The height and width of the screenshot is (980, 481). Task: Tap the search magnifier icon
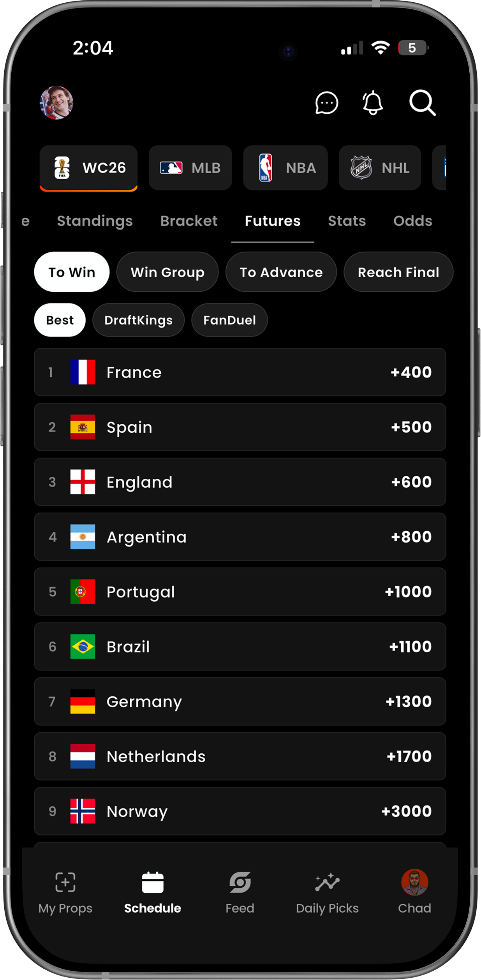[x=422, y=103]
